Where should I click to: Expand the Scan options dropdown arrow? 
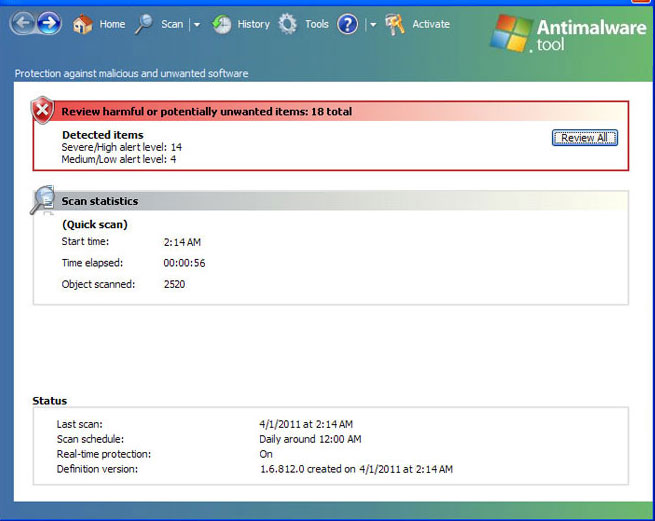pos(197,25)
